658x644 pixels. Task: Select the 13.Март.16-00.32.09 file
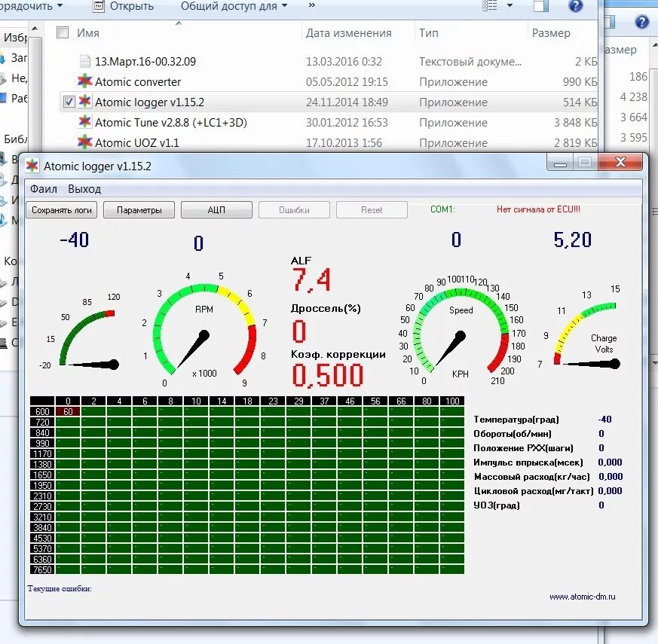point(145,62)
